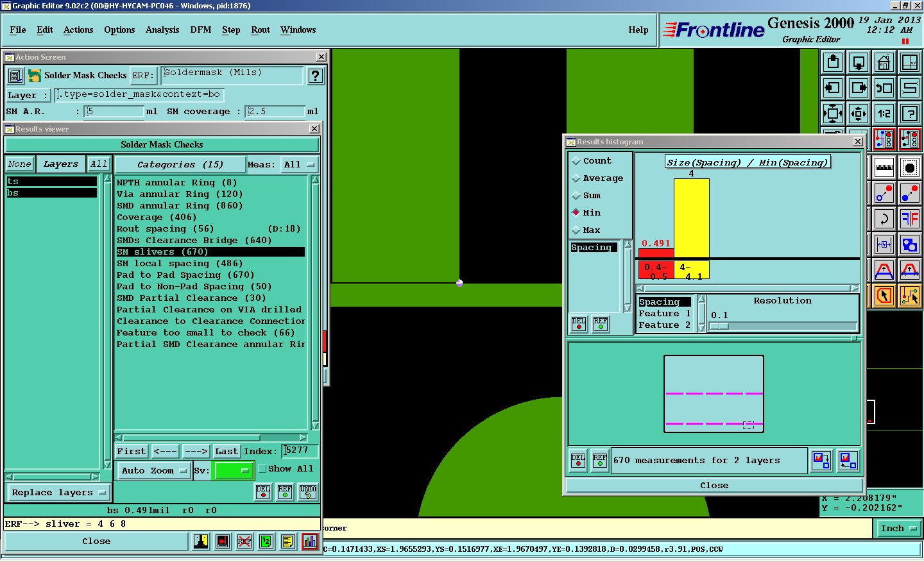924x562 pixels.
Task: Click the pan up arrow icon
Action: 833,62
